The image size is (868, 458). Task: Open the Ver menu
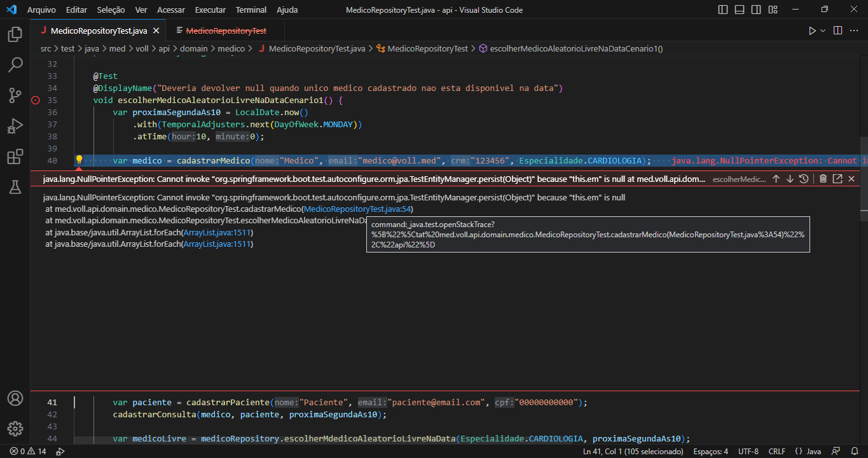pyautogui.click(x=141, y=10)
